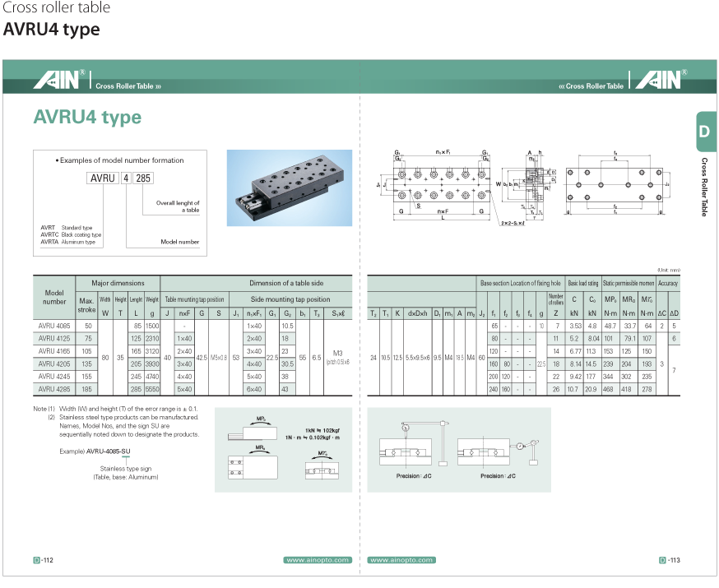Open the right www.ainopto.com link
Image resolution: width=719 pixels, height=588 pixels.
coord(401,560)
